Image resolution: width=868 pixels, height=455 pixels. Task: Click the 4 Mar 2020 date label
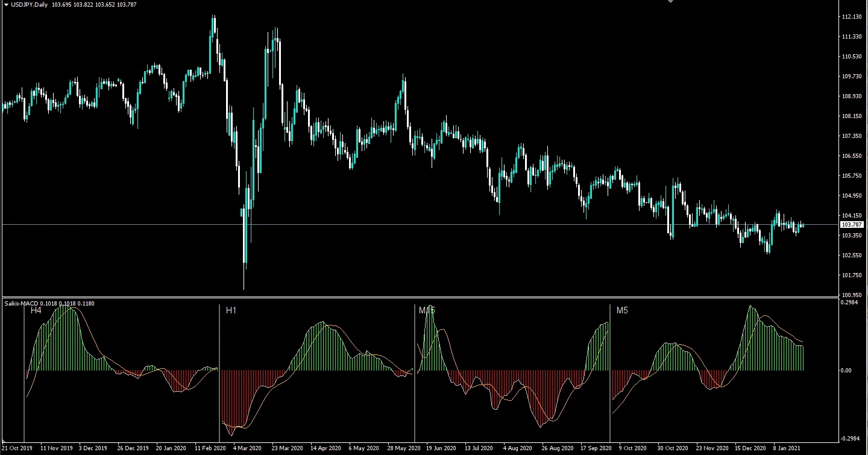(247, 448)
